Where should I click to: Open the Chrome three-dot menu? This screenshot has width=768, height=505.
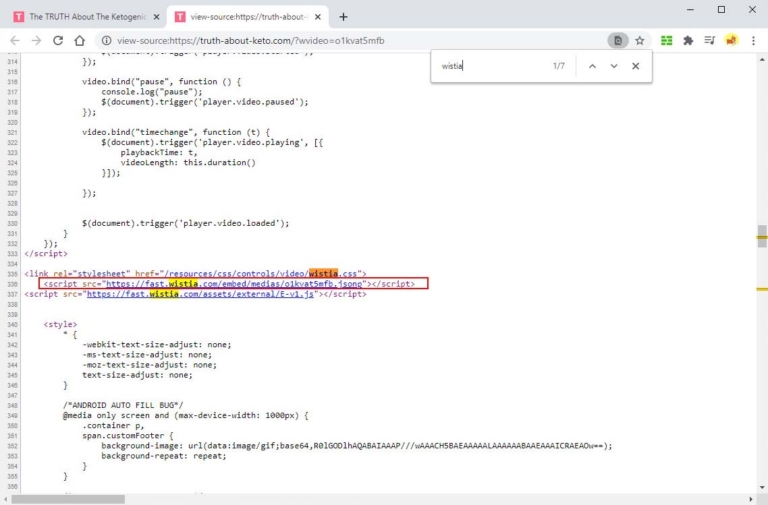pyautogui.click(x=752, y=40)
